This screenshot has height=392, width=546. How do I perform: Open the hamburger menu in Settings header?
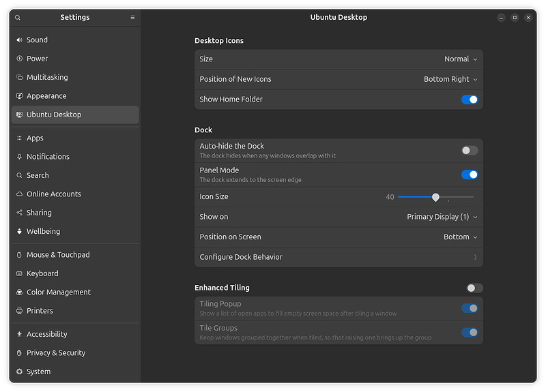[132, 18]
